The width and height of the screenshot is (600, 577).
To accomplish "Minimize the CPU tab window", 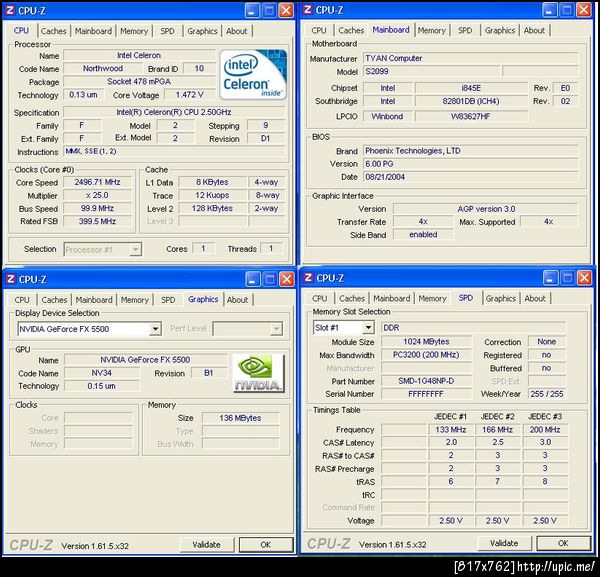I will click(252, 10).
